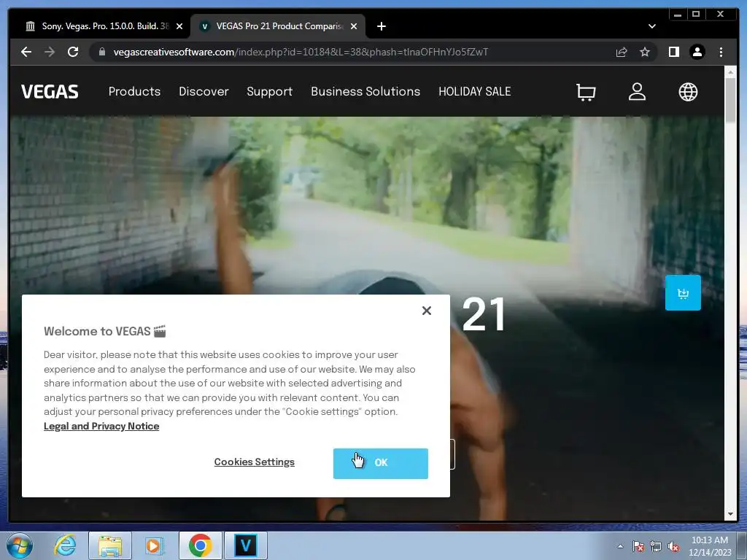Launch Internet Explorer from taskbar
Viewport: 747px width, 560px height.
tap(65, 545)
